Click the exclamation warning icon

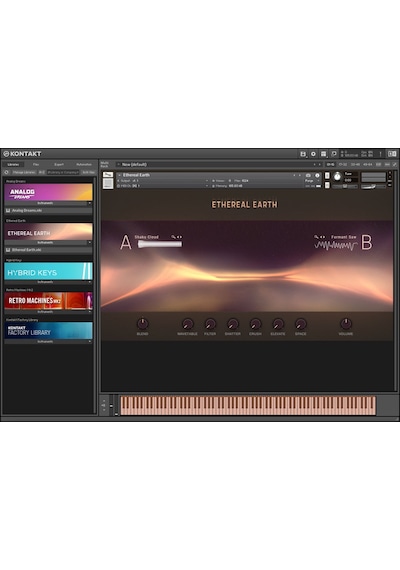[x=380, y=154]
